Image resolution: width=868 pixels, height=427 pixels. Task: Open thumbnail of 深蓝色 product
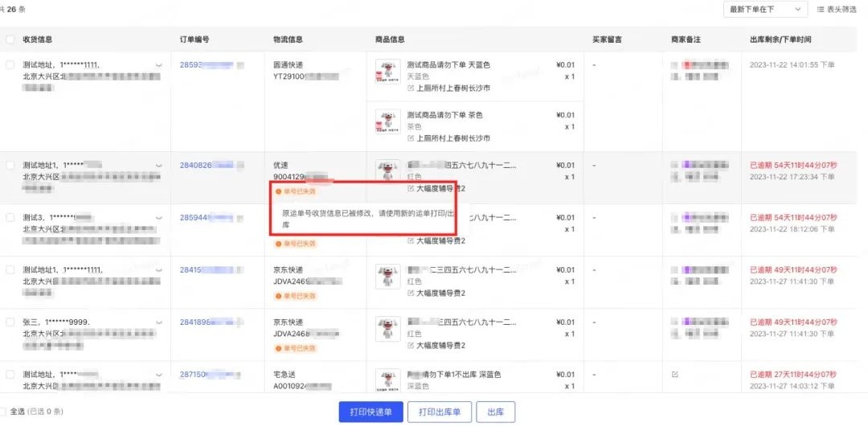(388, 380)
